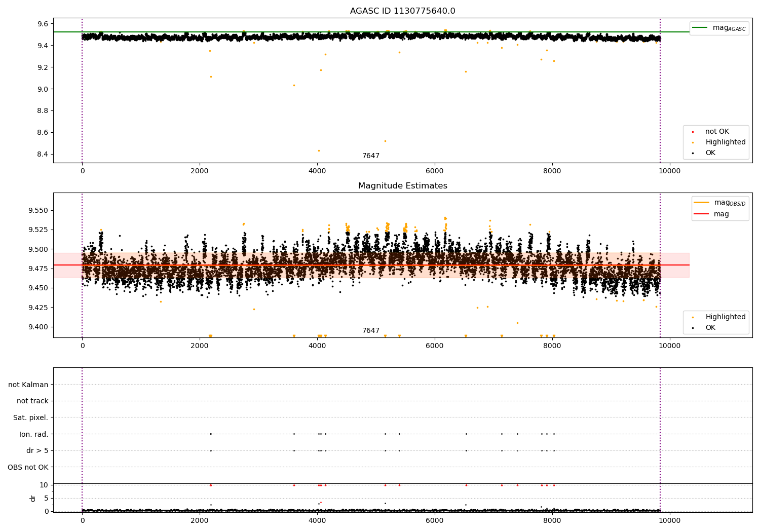Click the 9.550 y-axis tick label
760x532 pixels.
point(39,210)
